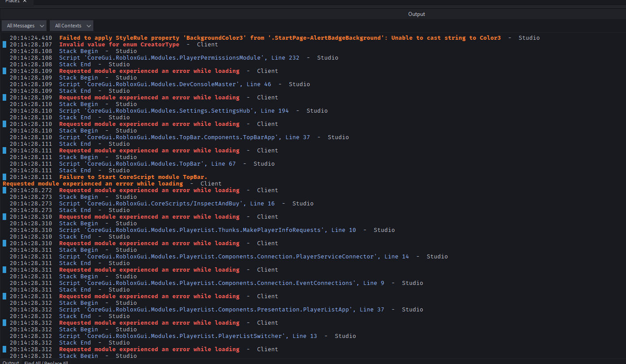Click blue client marker at timestamp 20:14:28.272
Image resolution: width=626 pixels, height=364 pixels.
coord(4,190)
